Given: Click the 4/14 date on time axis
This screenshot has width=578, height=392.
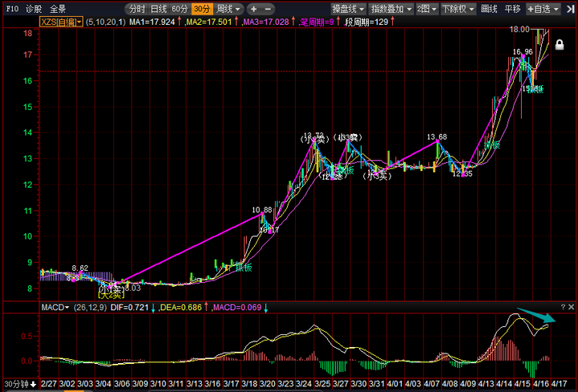Looking at the screenshot, I should [505, 384].
